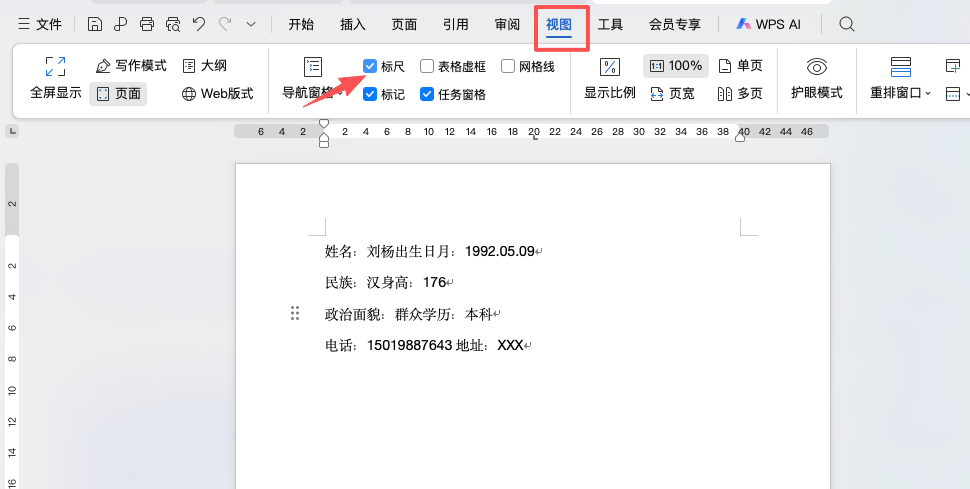Click the left indent marker on ruler

click(324, 144)
